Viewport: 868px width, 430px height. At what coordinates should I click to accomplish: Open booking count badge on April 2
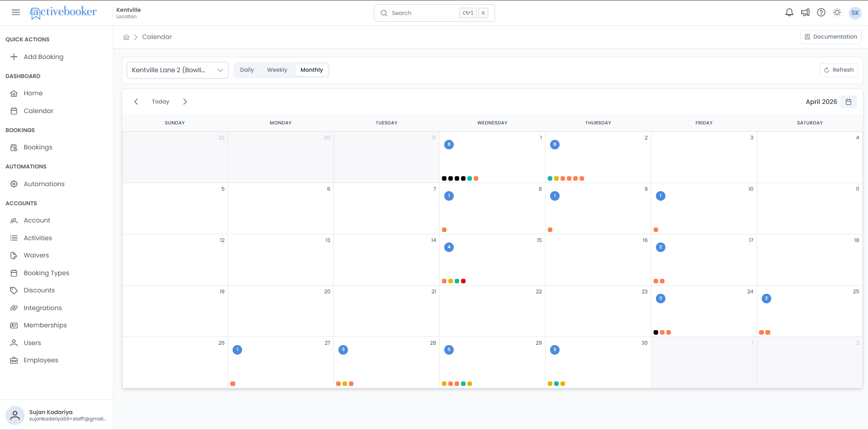(555, 144)
